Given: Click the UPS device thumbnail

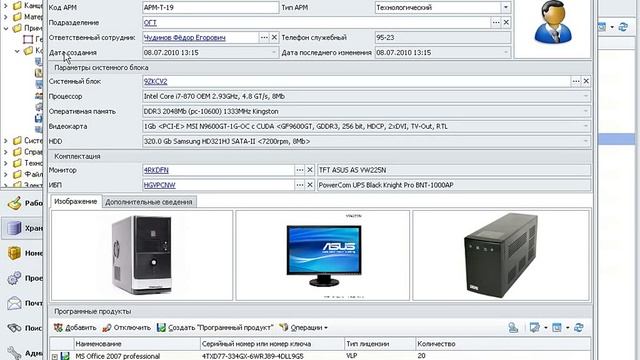Looking at the screenshot, I should tap(501, 256).
